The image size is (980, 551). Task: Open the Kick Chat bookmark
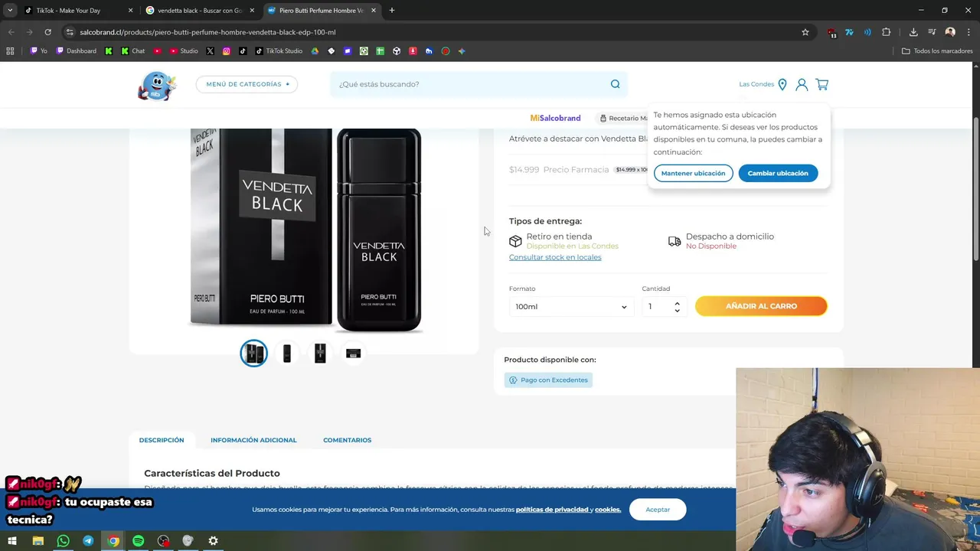[x=133, y=51]
